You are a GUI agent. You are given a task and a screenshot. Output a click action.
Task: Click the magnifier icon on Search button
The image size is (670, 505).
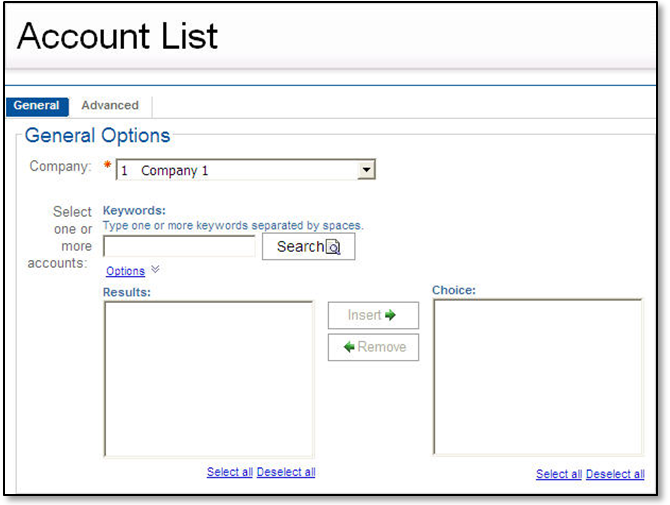tap(334, 248)
